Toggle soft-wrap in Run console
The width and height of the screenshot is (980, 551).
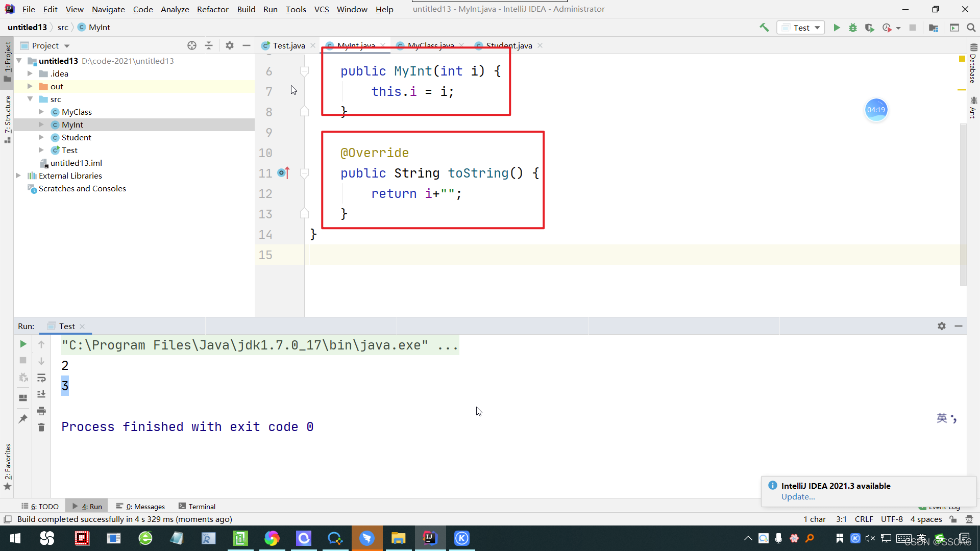[x=41, y=378]
